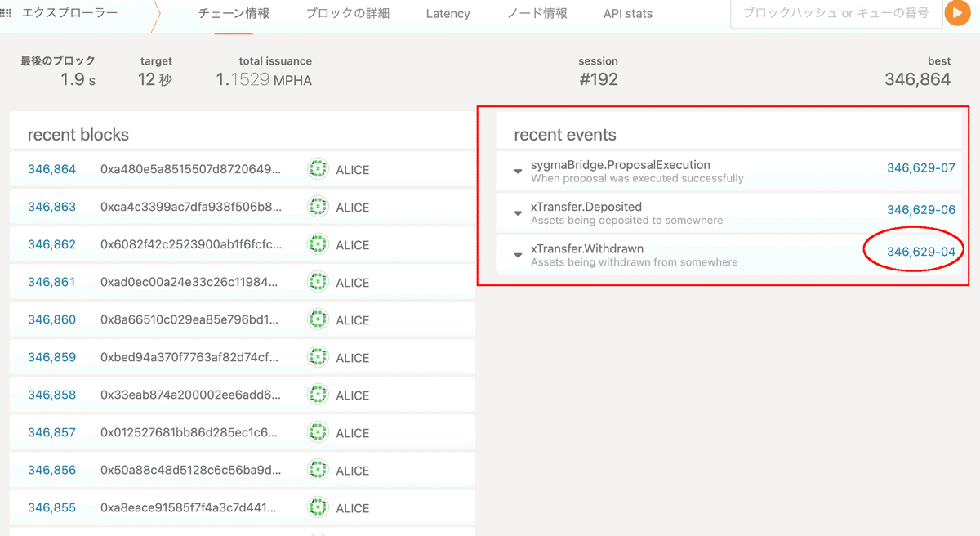Click ALICE identicon on block 346,857 row
980x536 pixels.
pyautogui.click(x=317, y=432)
